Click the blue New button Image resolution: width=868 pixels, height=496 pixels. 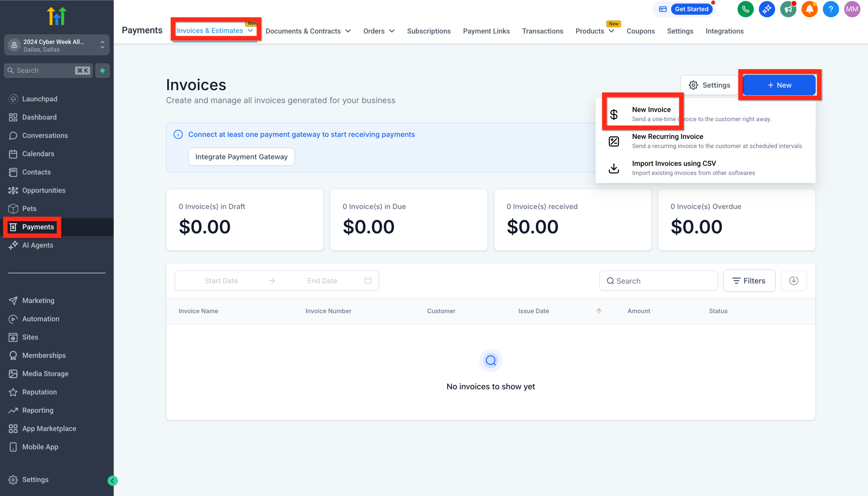coord(779,85)
